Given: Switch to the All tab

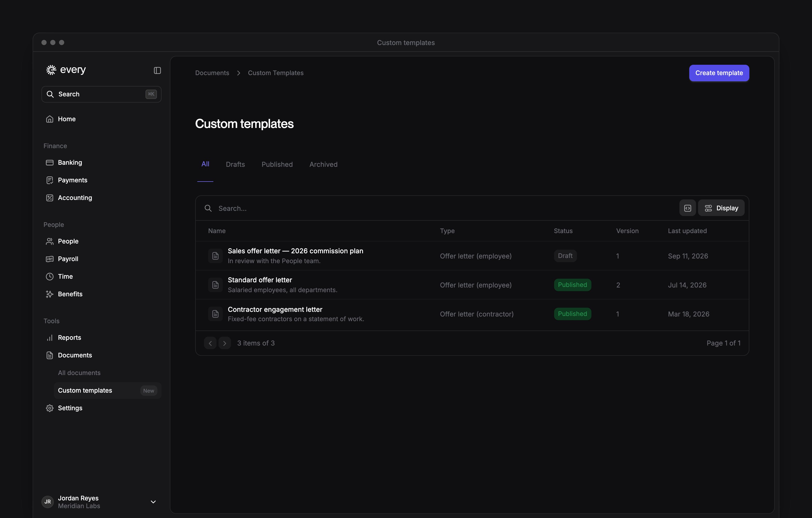Looking at the screenshot, I should (205, 164).
